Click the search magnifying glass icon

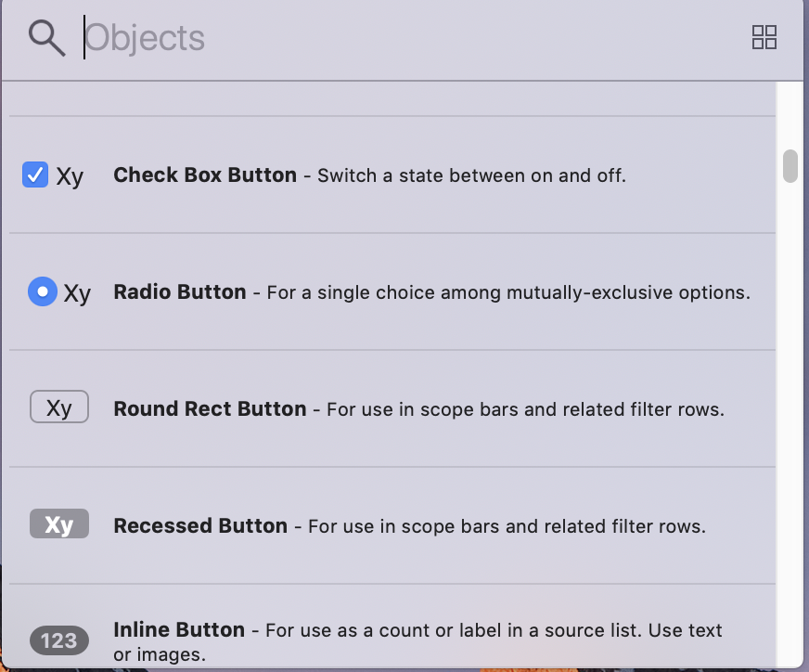coord(46,38)
